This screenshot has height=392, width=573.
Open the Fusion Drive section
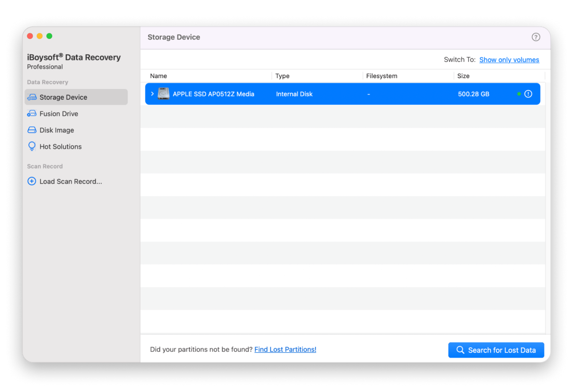pyautogui.click(x=58, y=114)
